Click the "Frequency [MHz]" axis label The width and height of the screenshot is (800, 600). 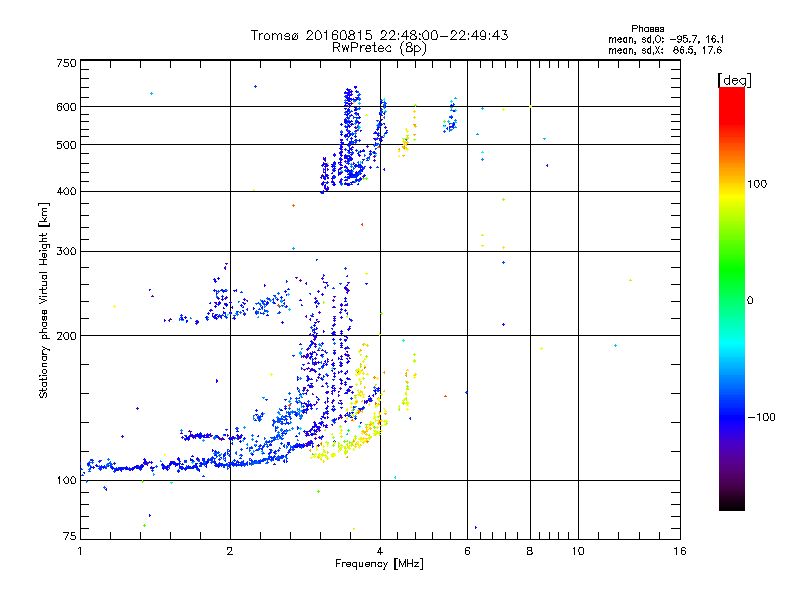[379, 564]
